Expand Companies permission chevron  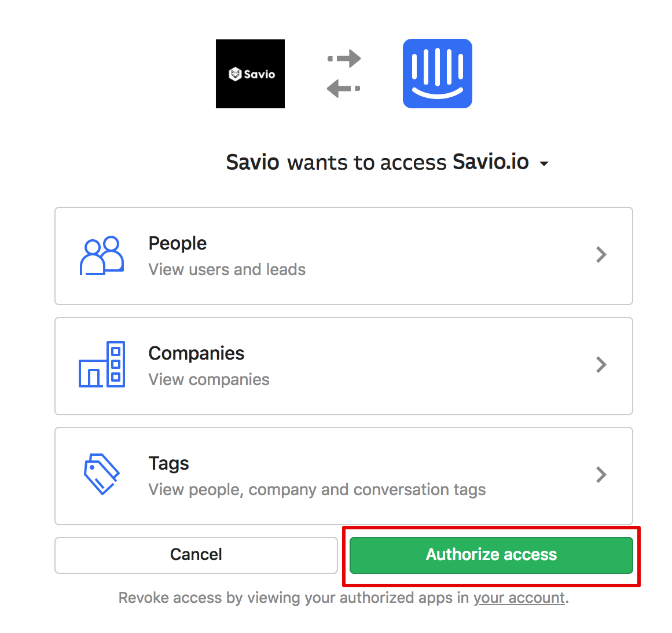(601, 364)
